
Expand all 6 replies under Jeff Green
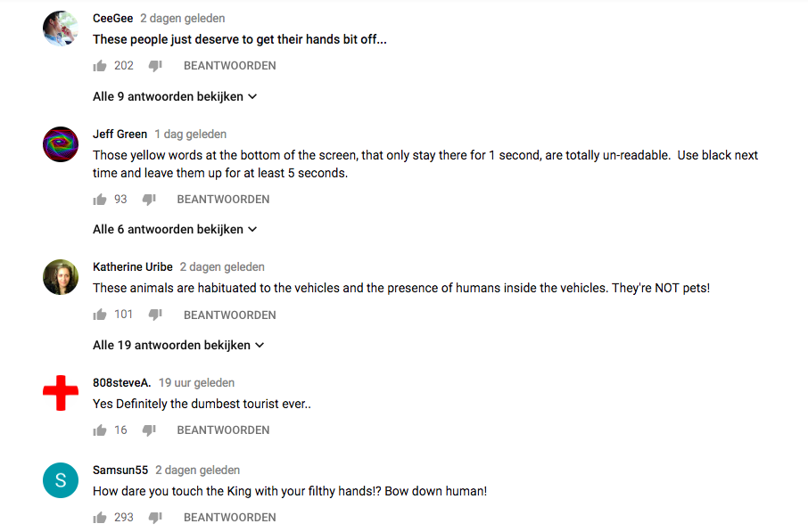(175, 230)
